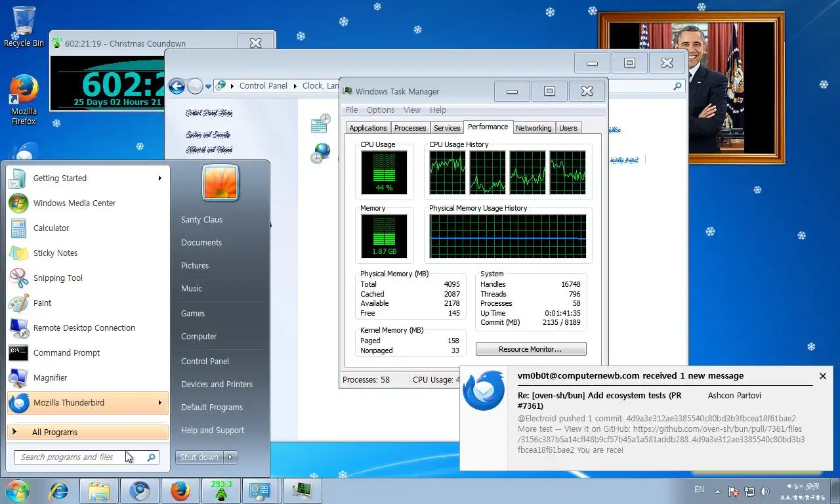Expand Getting Started submenu arrow
Screen dimensions: 840x504
coord(159,178)
